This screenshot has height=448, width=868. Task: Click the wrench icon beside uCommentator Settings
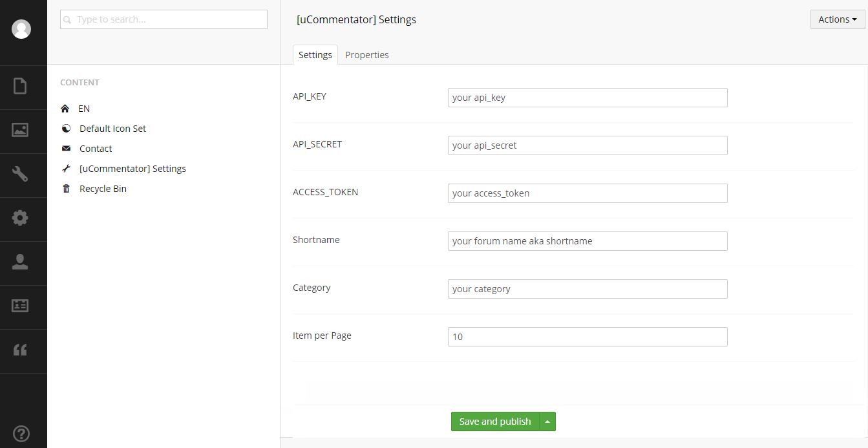pyautogui.click(x=66, y=169)
